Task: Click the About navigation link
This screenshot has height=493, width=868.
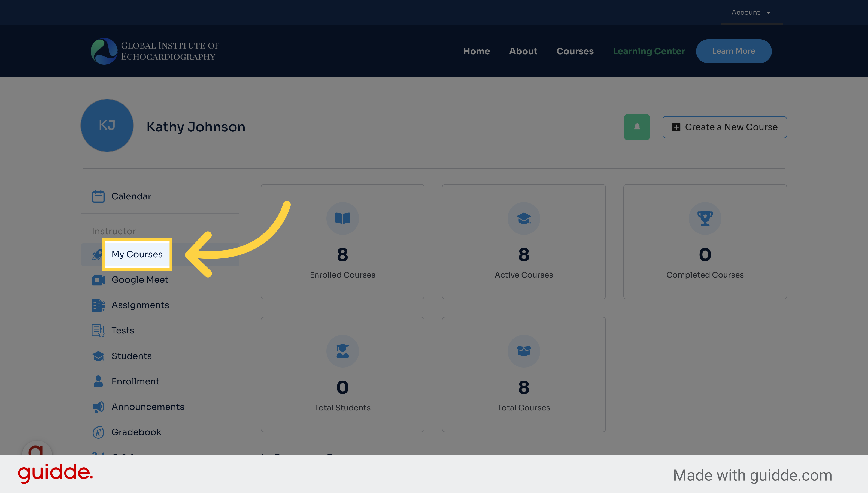Action: click(523, 51)
